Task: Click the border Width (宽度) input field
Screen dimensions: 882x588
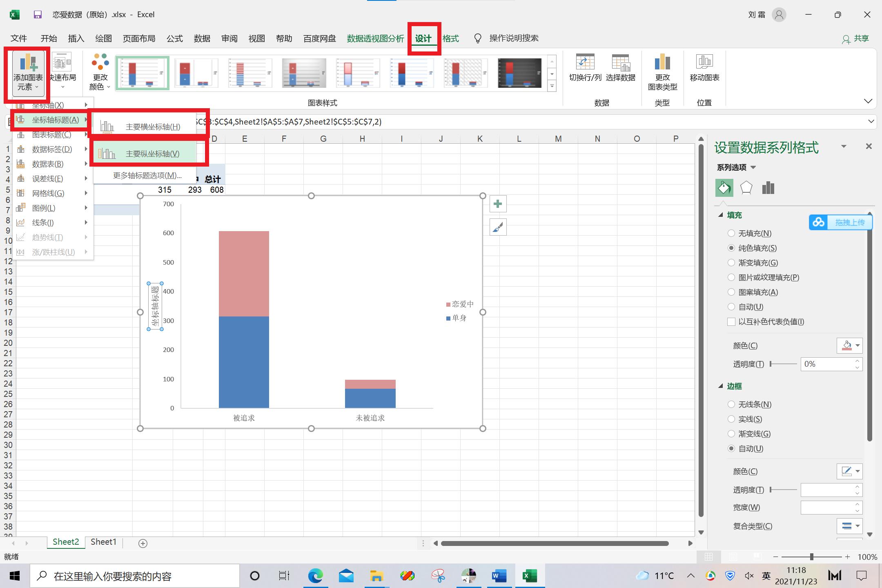Action: [x=827, y=507]
